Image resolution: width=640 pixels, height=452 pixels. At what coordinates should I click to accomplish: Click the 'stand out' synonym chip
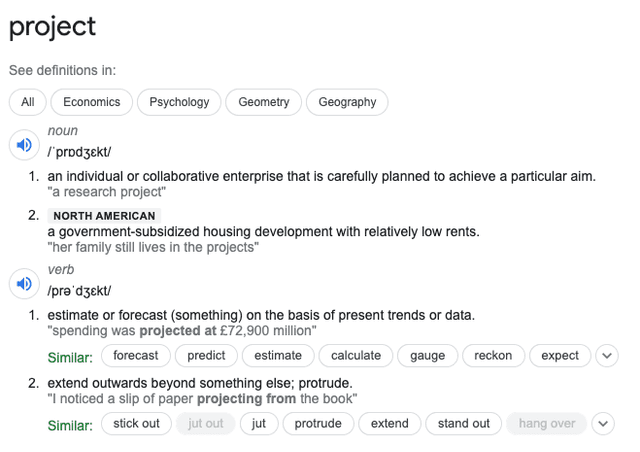coord(464,423)
